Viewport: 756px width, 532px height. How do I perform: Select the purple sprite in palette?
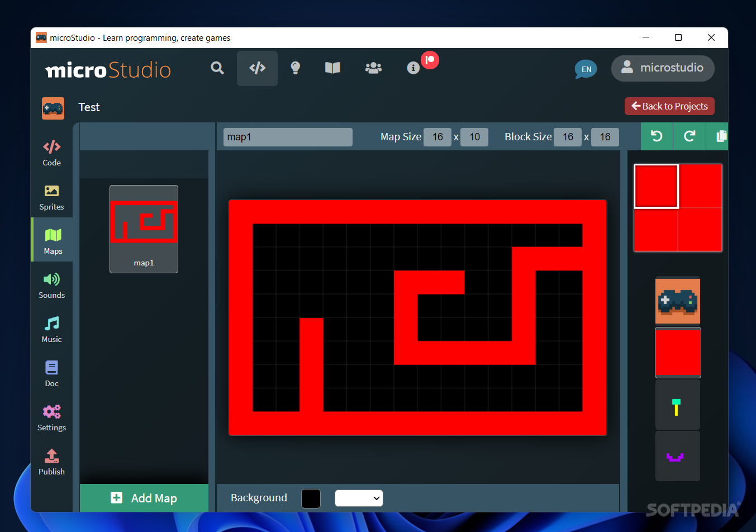(x=677, y=456)
